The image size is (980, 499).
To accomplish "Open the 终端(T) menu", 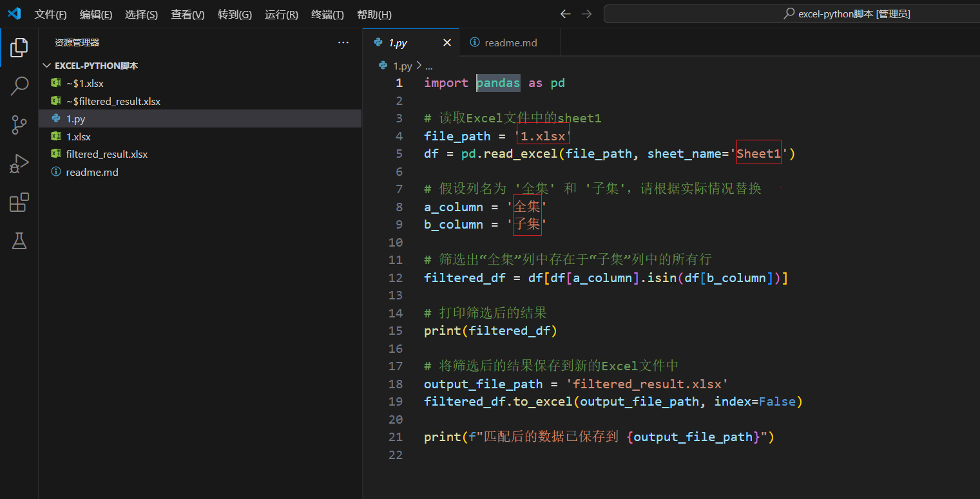I will click(x=327, y=14).
